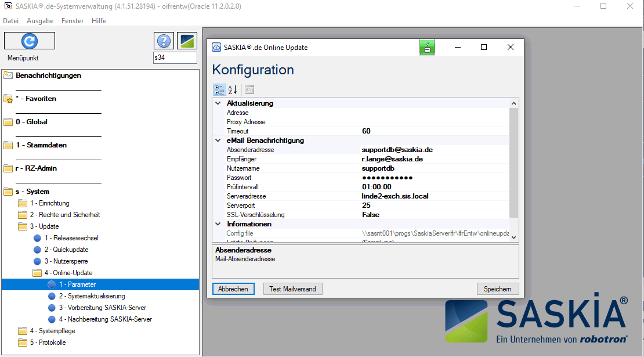Collapse the eMail Benachrichtigung section

pos(218,140)
